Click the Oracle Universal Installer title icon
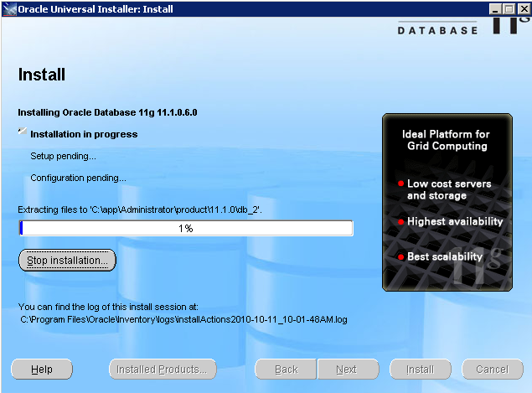532x393 pixels. [9, 9]
